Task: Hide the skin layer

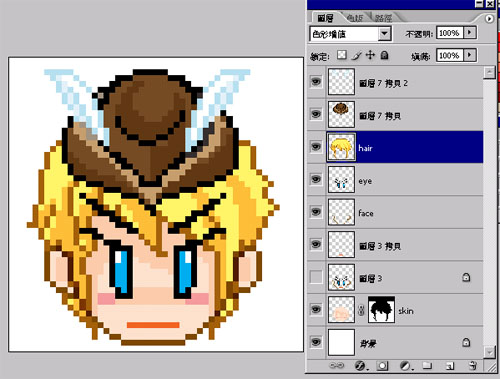Action: point(316,310)
